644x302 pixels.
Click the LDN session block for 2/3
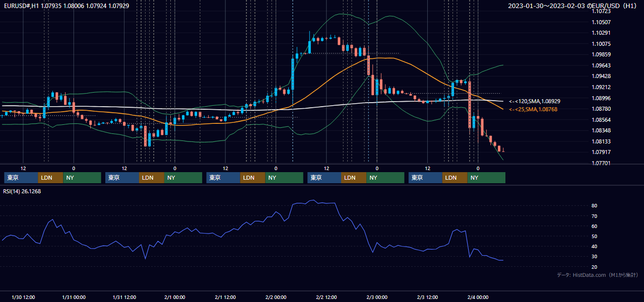pyautogui.click(x=456, y=178)
